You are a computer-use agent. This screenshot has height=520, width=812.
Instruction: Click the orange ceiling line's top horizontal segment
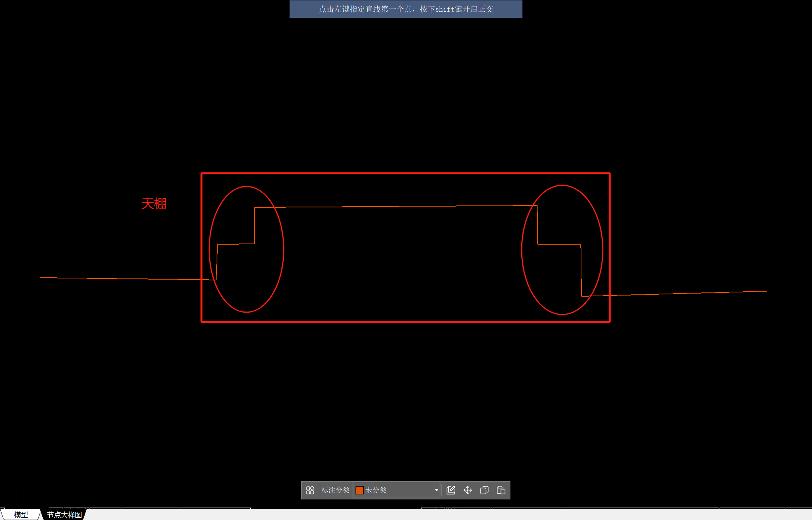pos(396,207)
